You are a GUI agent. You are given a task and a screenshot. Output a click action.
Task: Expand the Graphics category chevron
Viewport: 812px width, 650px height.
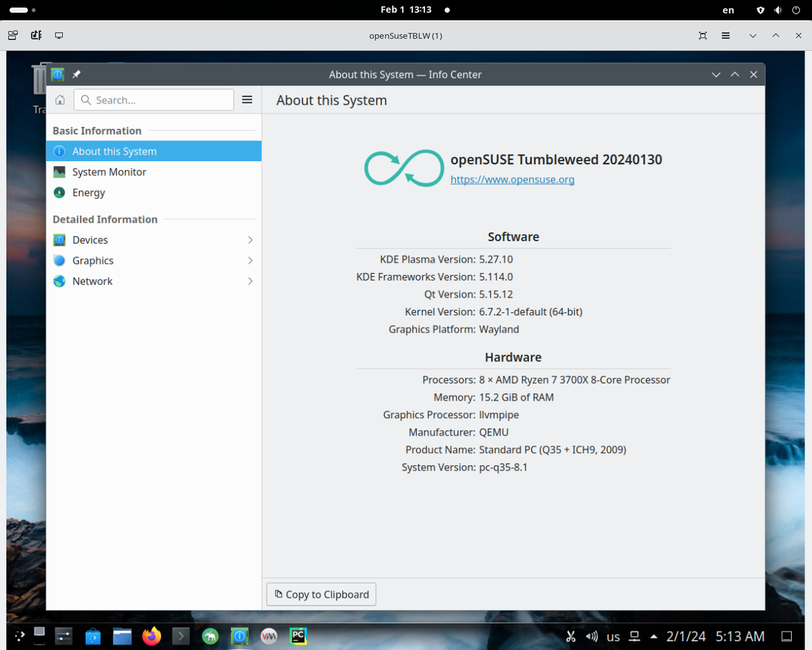point(250,261)
